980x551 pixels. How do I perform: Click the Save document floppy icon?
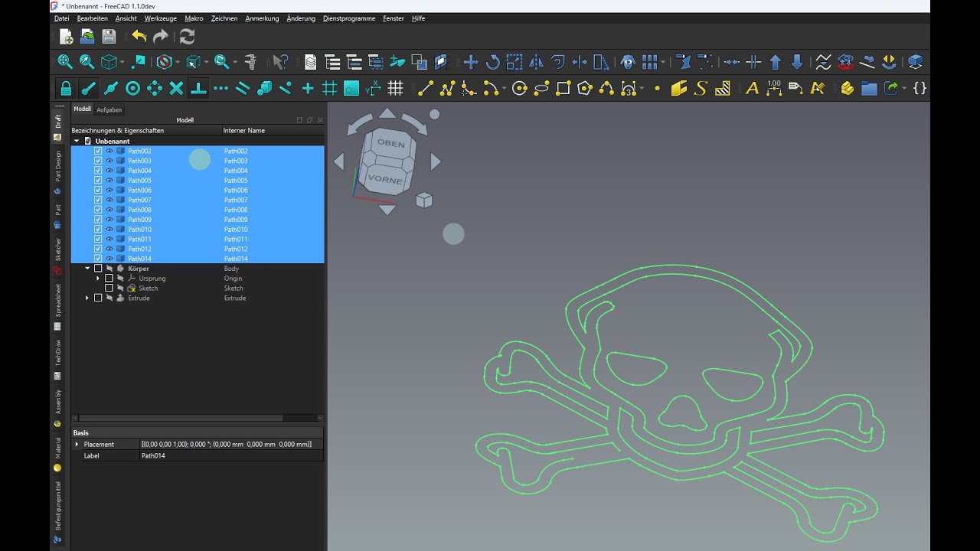tap(109, 37)
